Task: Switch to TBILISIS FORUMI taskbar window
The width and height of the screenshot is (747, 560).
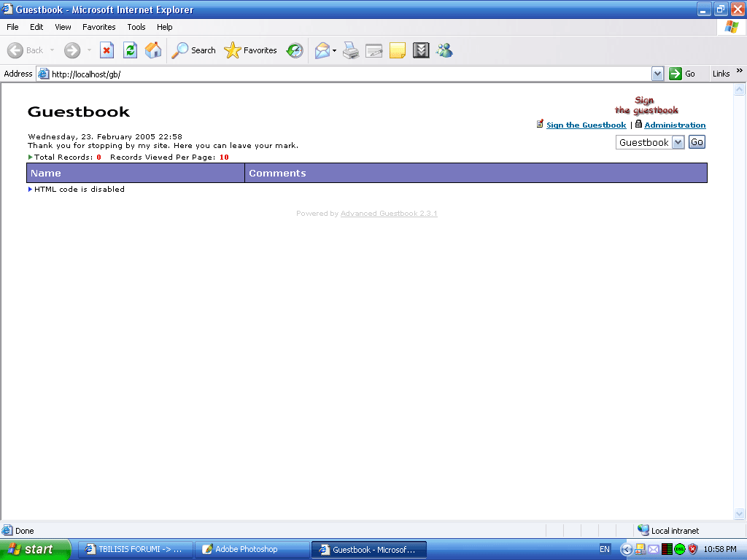Action: pyautogui.click(x=135, y=550)
